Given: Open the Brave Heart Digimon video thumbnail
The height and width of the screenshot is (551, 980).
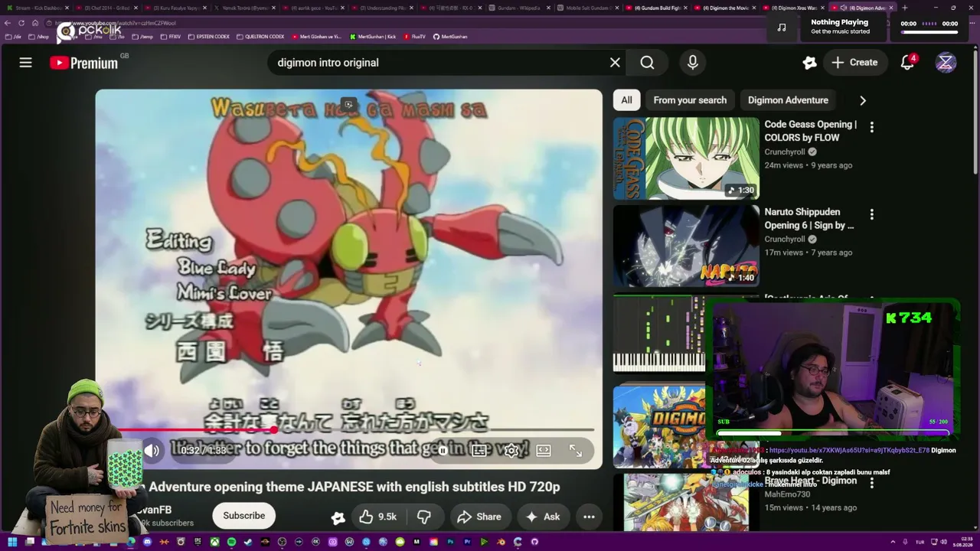Looking at the screenshot, I should tap(686, 501).
